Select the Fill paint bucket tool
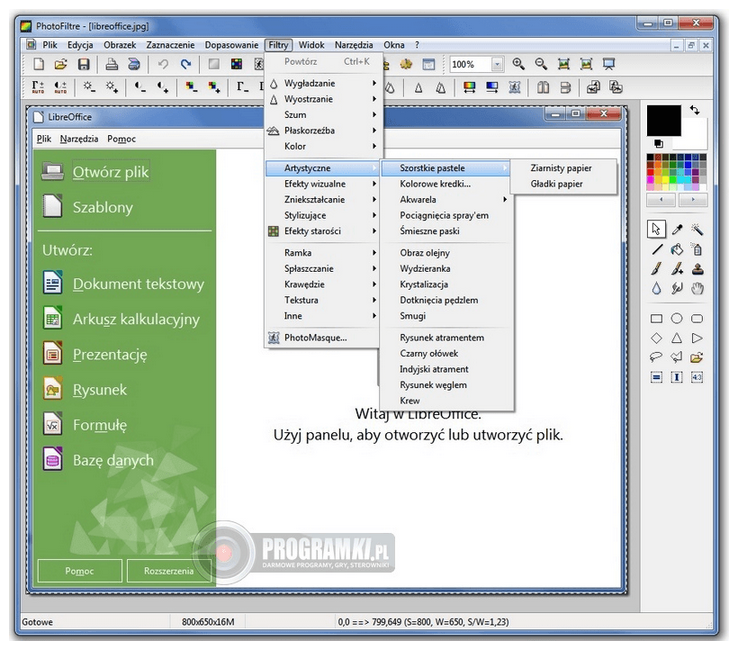 point(677,250)
